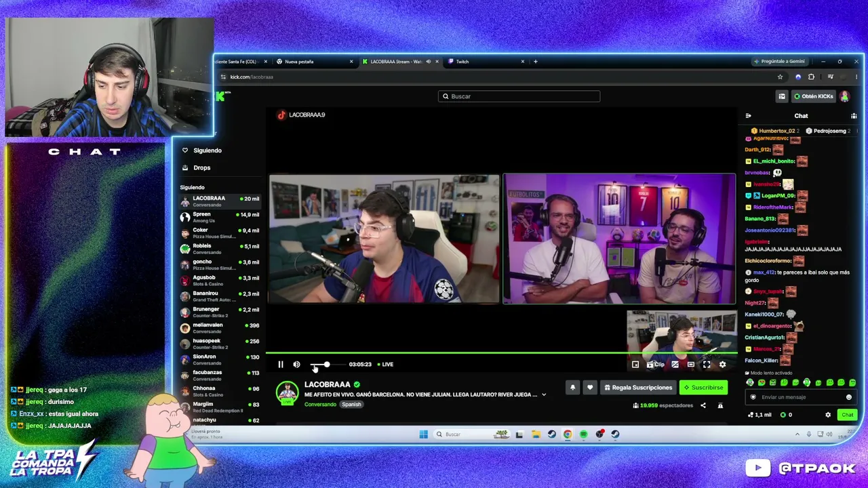The height and width of the screenshot is (488, 868).
Task: Create a clip with the Clip button
Action: point(655,365)
